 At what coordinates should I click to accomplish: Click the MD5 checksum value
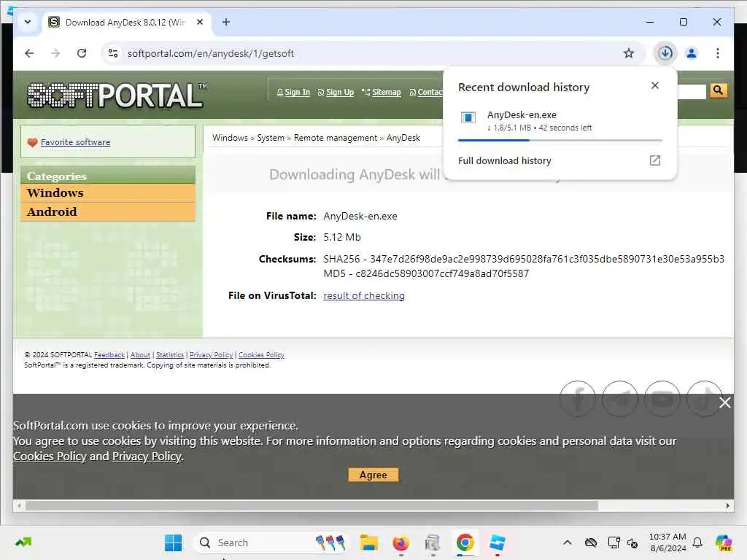click(442, 274)
